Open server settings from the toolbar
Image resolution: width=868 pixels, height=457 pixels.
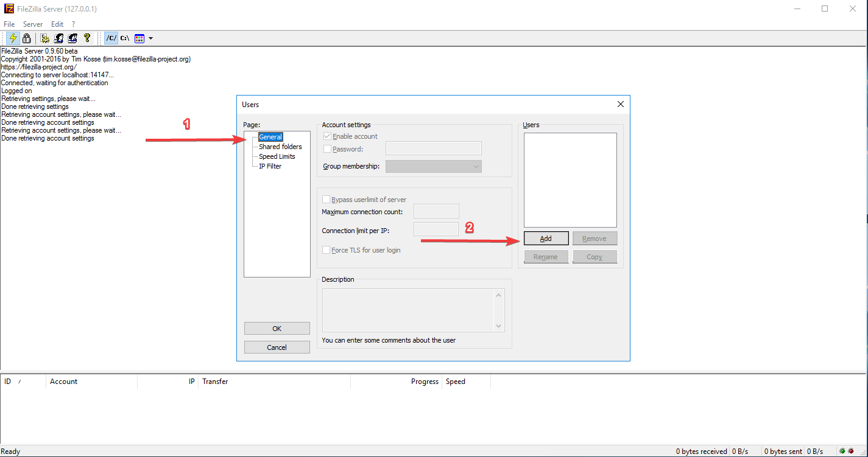click(x=44, y=38)
